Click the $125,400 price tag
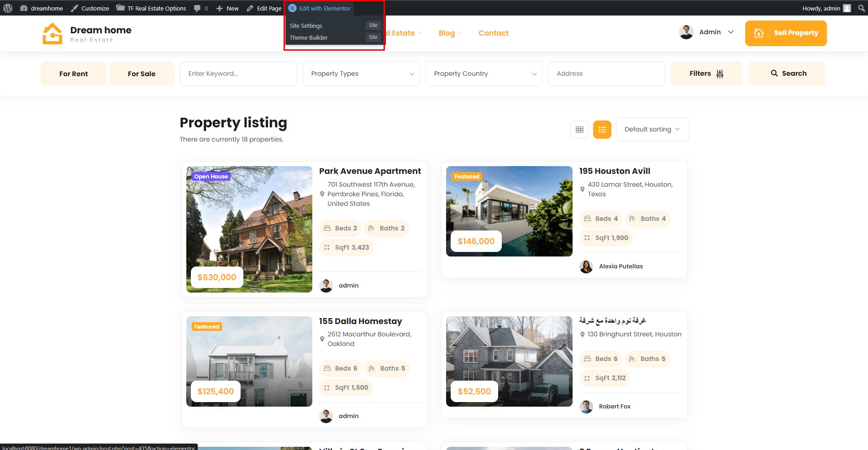The width and height of the screenshot is (868, 450). pos(216,392)
